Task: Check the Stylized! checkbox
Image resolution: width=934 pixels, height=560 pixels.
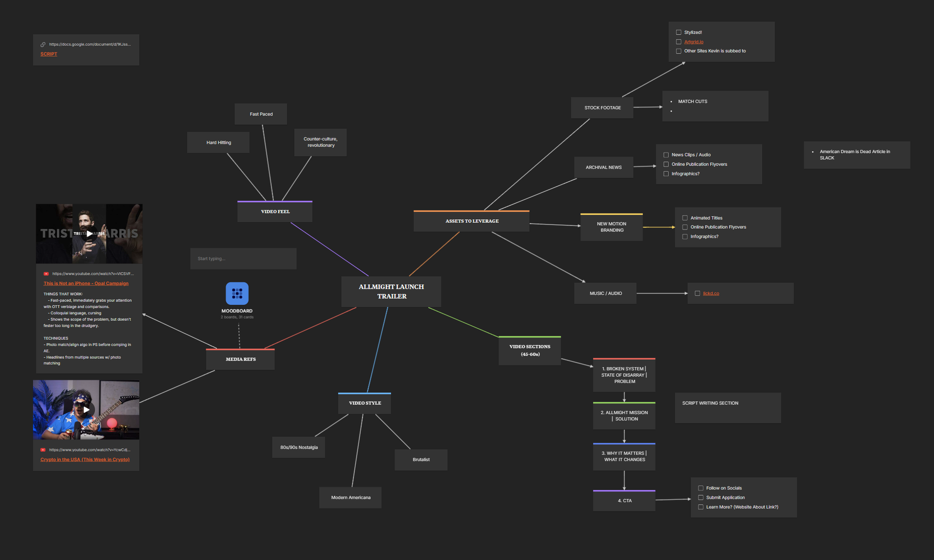Action: click(x=679, y=32)
